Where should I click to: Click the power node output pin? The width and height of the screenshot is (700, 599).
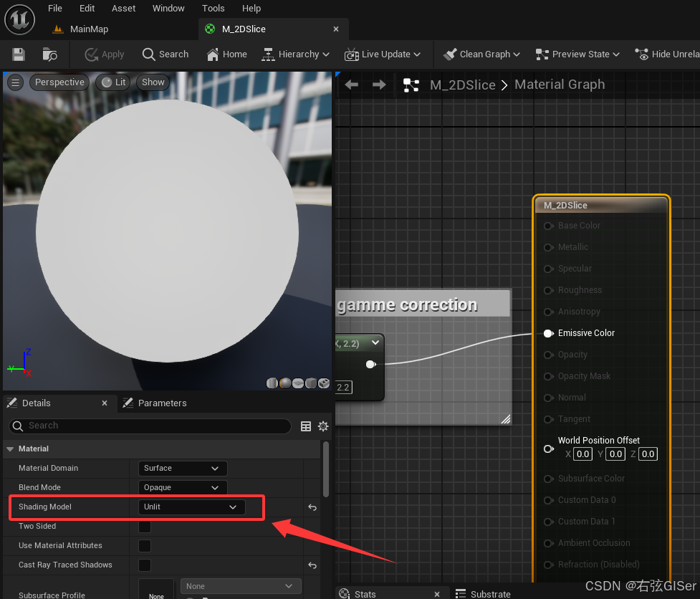click(370, 364)
